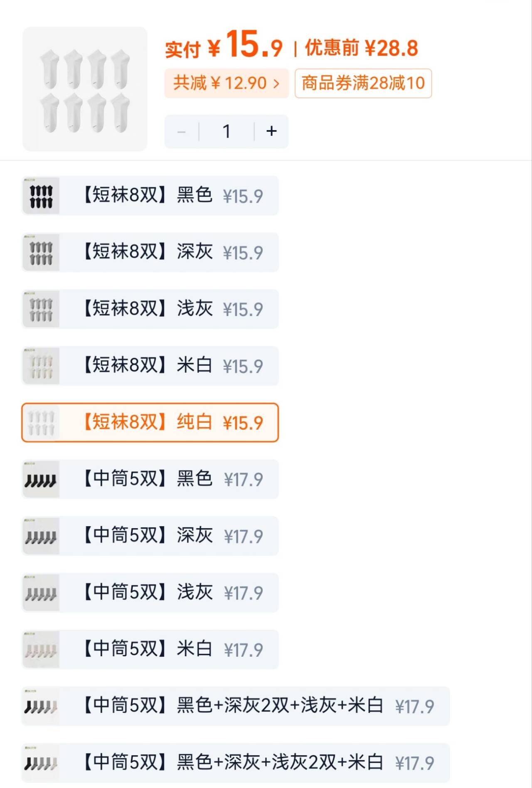
Task: Click the 商品券满28减10 coupon tag
Action: [x=363, y=83]
